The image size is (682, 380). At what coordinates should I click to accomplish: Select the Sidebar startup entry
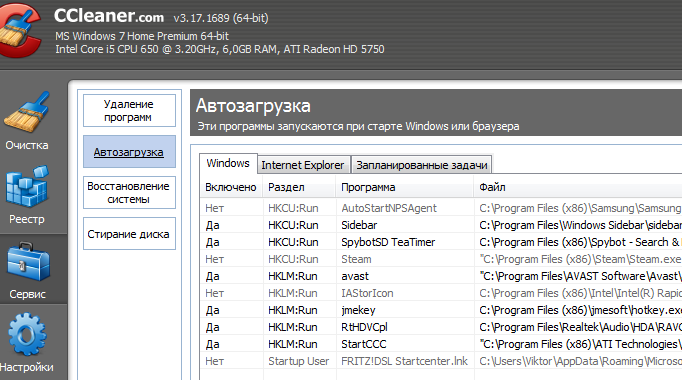(x=359, y=225)
